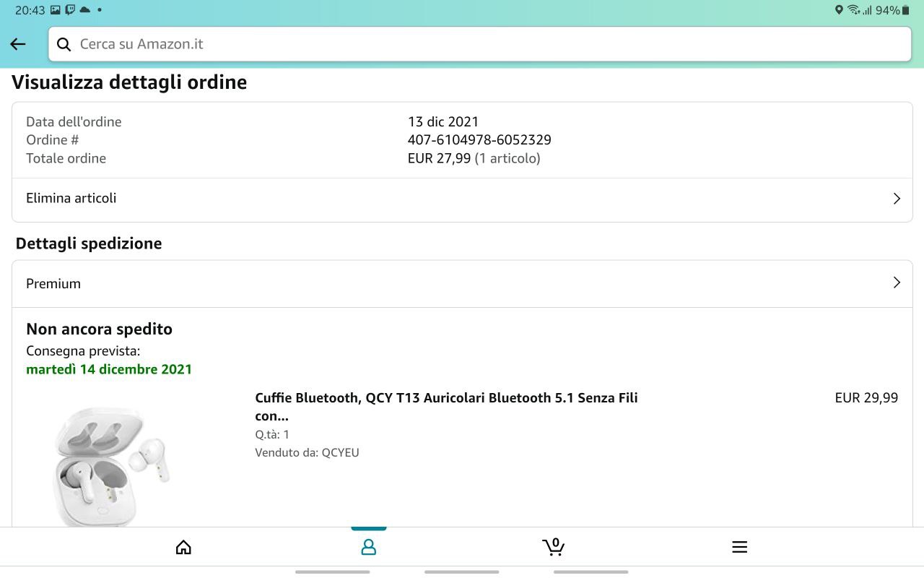The width and height of the screenshot is (924, 578).
Task: Select the order date 13 dic 2021
Action: point(443,121)
